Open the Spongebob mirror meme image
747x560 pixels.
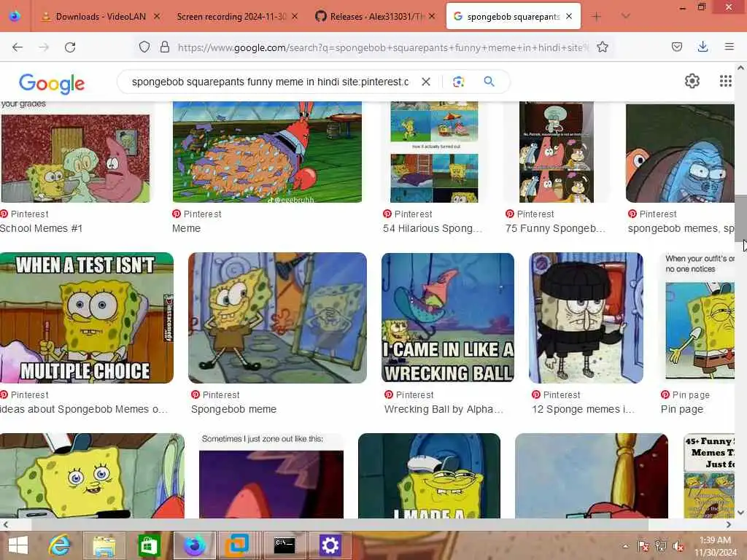click(277, 318)
